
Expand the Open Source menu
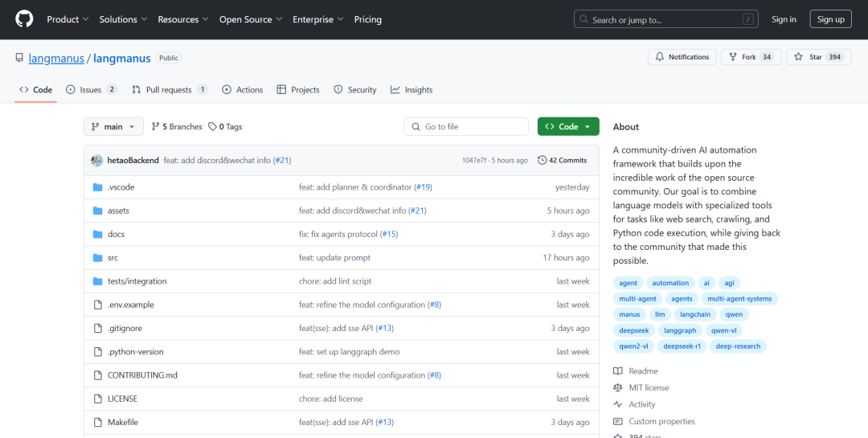(251, 19)
